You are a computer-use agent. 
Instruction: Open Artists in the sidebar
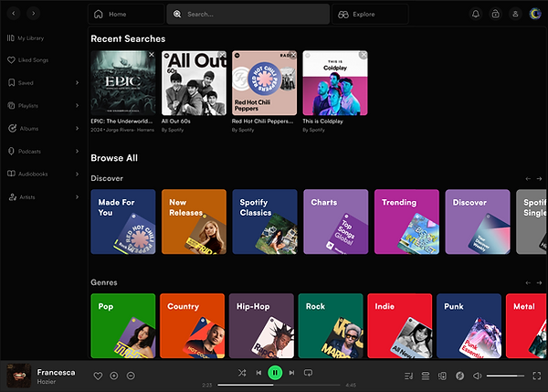click(x=22, y=196)
